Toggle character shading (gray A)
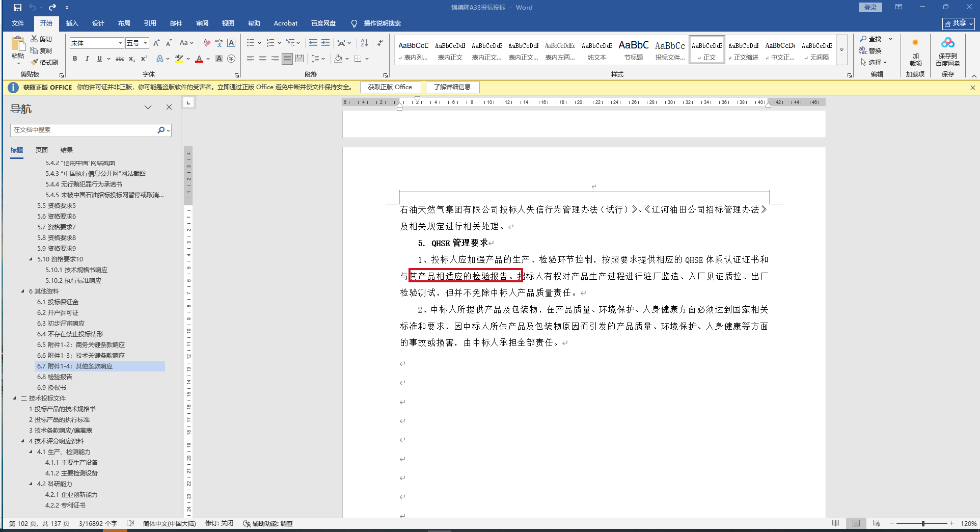Screen dimensions: 980x532 pyautogui.click(x=219, y=59)
